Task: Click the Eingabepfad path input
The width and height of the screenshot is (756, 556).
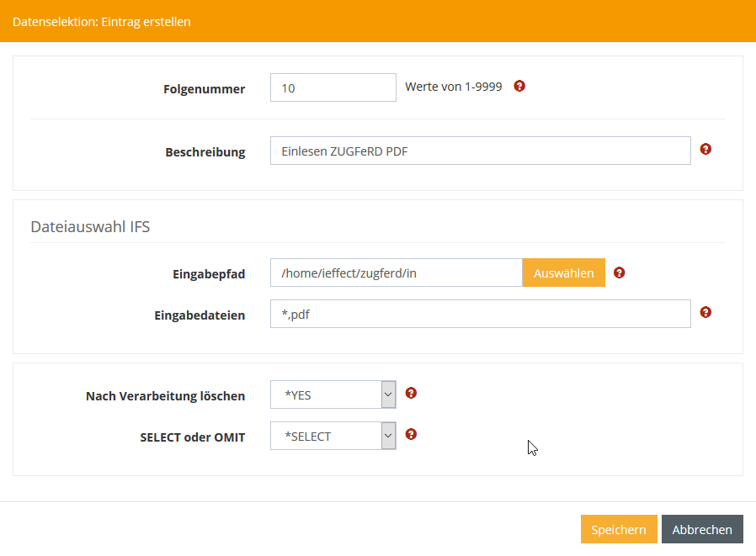Action: click(x=396, y=273)
